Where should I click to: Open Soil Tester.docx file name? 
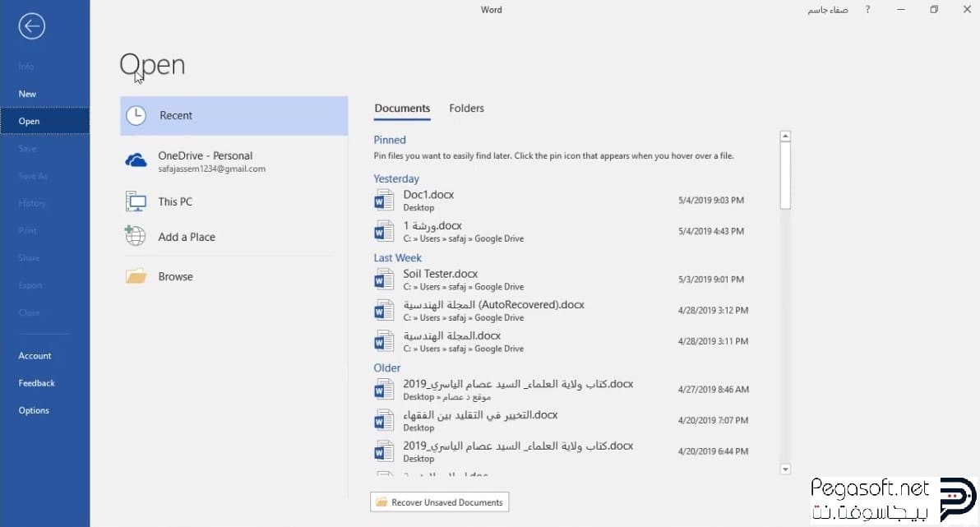(x=440, y=274)
